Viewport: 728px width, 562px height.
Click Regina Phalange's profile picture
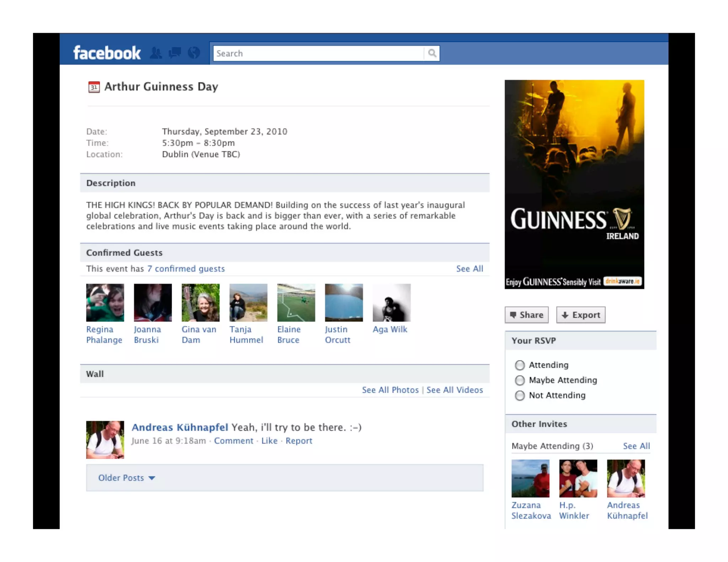105,302
